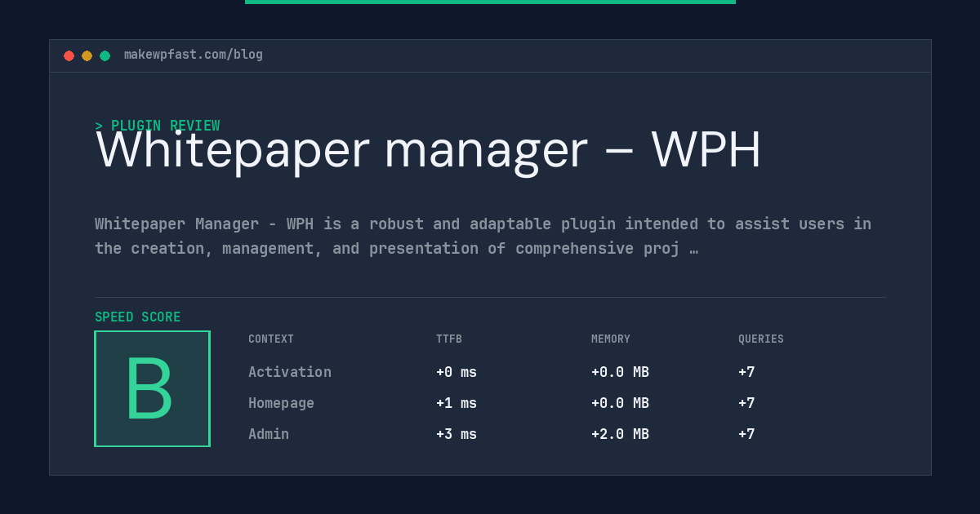Viewport: 980px width, 514px height.
Task: Click the 'MEMORY' column header
Action: pos(611,339)
